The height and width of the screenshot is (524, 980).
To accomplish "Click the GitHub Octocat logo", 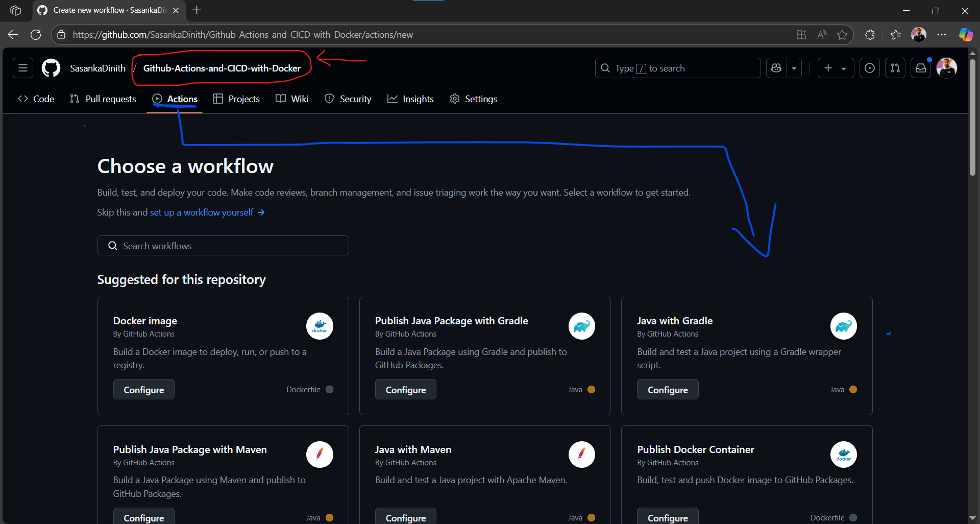I will click(51, 68).
